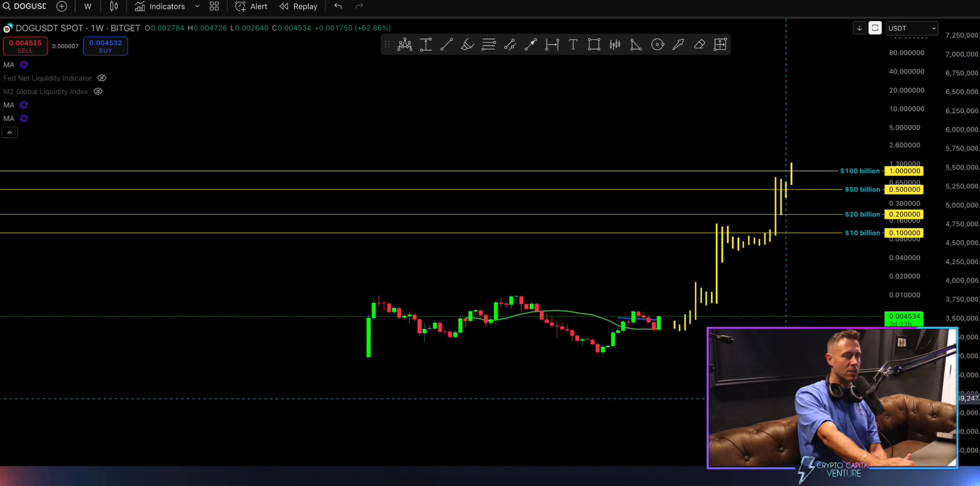Select the date range measure tool

[552, 44]
